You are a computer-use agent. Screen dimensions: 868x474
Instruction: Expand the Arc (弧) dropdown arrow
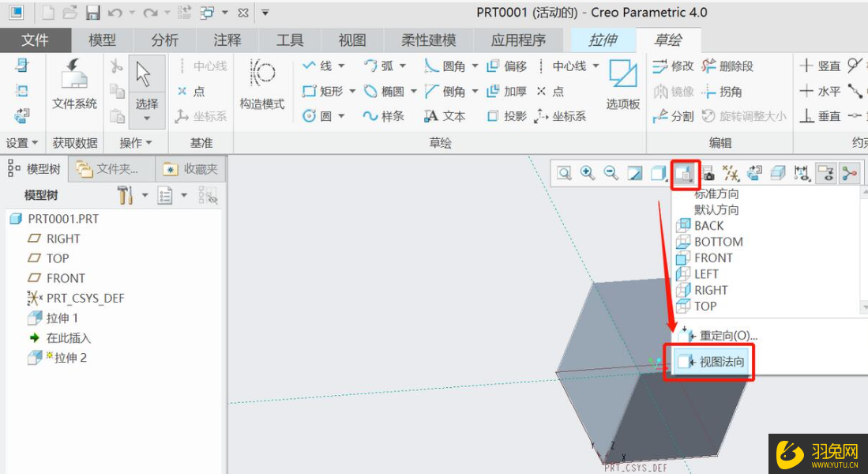(x=403, y=66)
